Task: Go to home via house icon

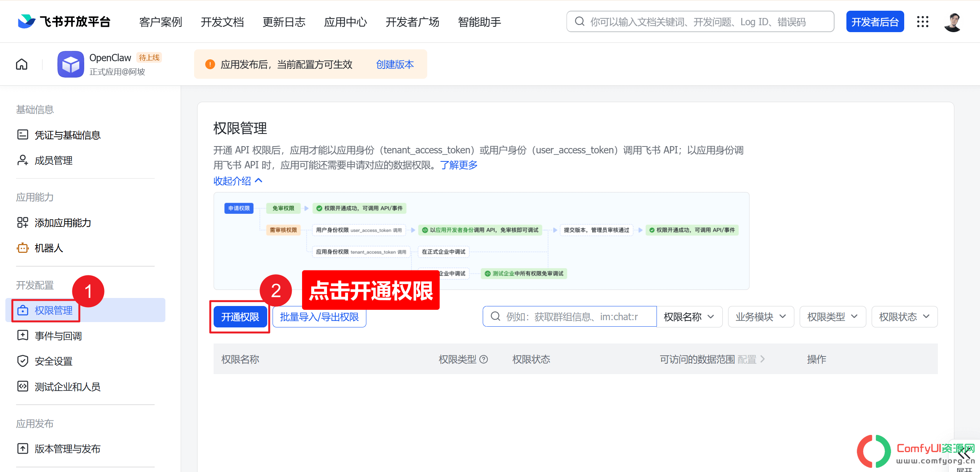Action: click(x=22, y=64)
